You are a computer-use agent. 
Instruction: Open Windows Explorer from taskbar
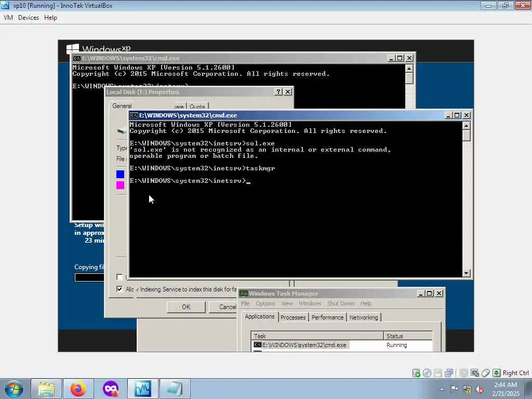tap(46, 389)
